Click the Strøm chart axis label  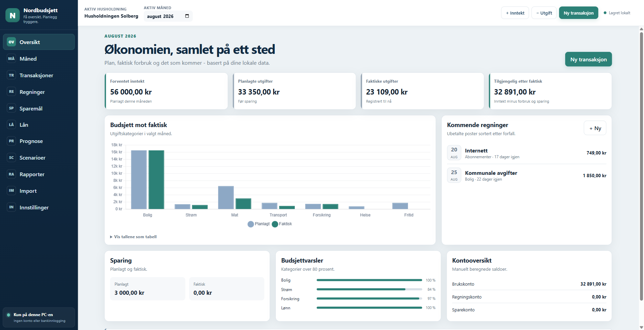pyautogui.click(x=191, y=215)
